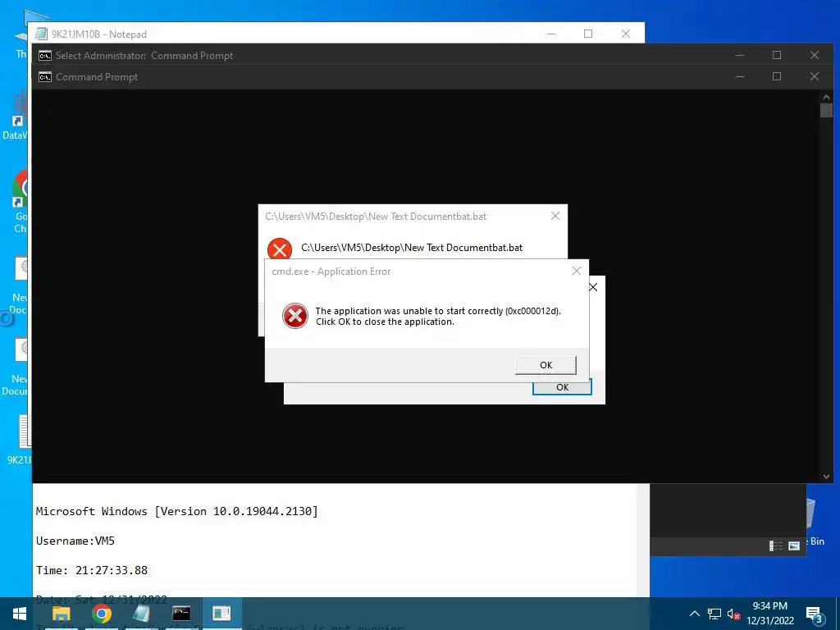The width and height of the screenshot is (840, 630).
Task: Close the Command Prompt window
Action: pos(815,76)
